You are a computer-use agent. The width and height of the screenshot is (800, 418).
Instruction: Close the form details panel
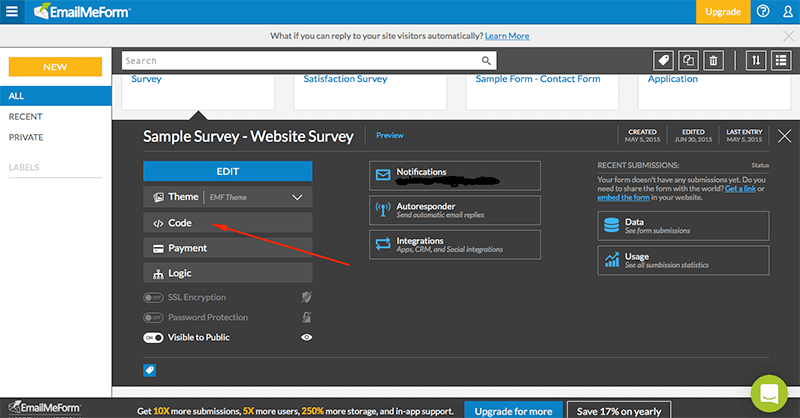coord(784,136)
